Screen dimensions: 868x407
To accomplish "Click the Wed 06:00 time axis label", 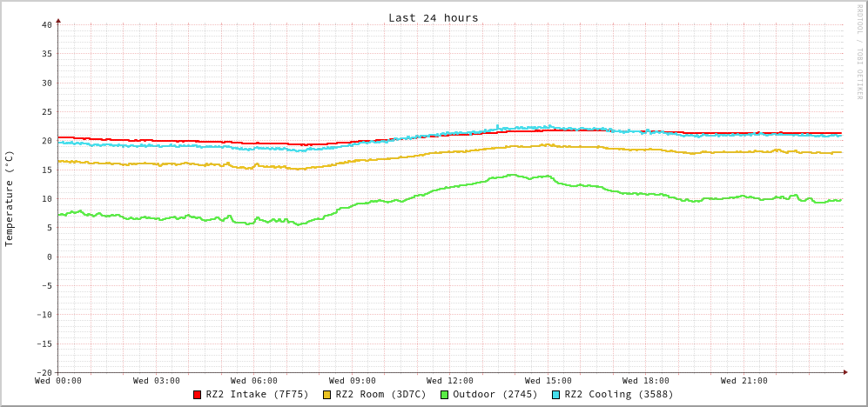I will (254, 381).
